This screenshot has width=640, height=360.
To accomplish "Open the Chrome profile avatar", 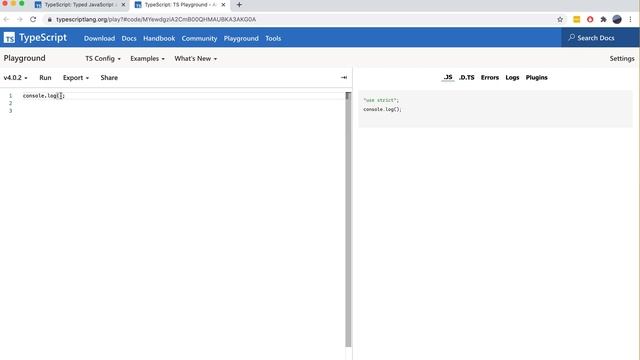I will (617, 19).
